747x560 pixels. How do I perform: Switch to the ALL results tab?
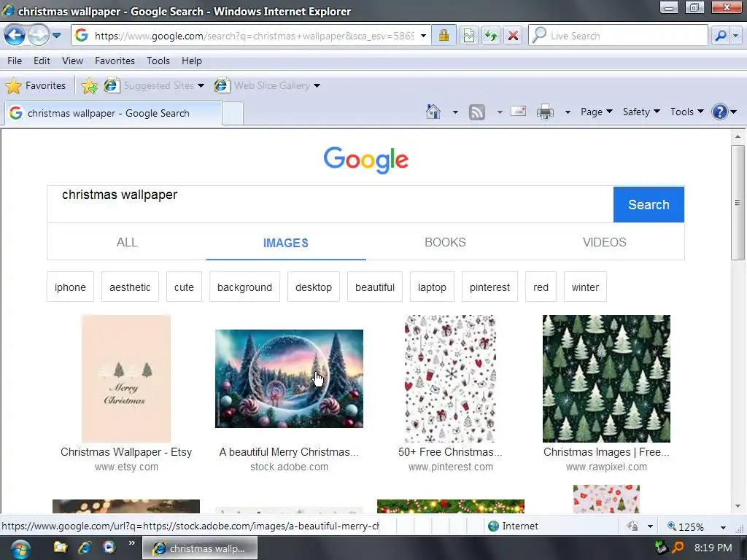point(127,242)
